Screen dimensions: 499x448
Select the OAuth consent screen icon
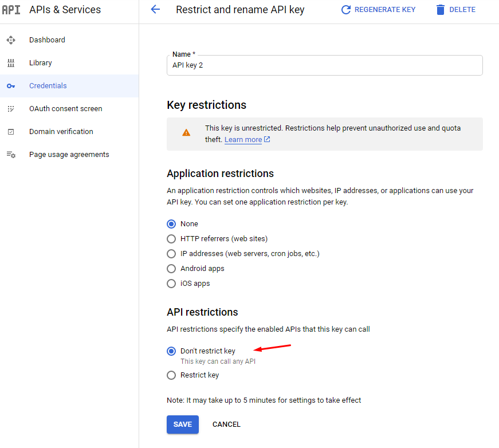coord(11,108)
